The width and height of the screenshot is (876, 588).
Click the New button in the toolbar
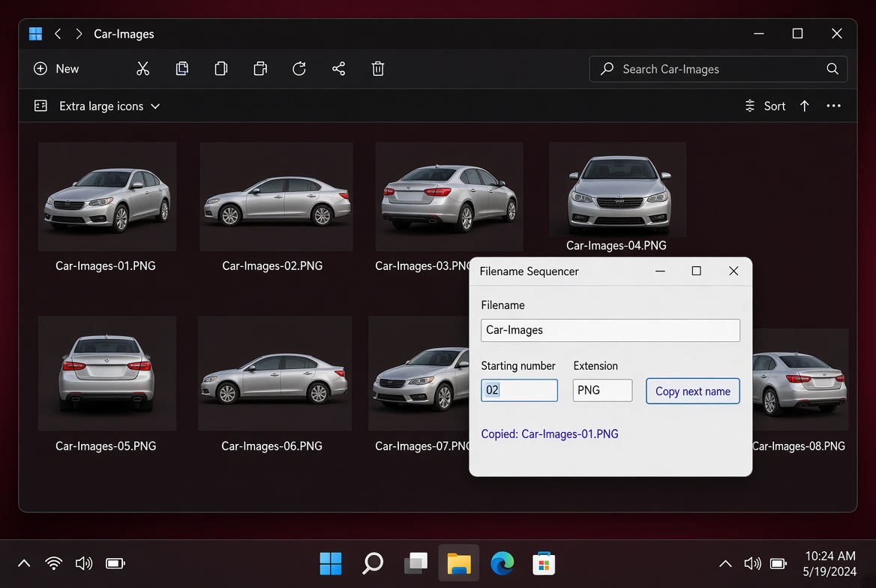(56, 69)
